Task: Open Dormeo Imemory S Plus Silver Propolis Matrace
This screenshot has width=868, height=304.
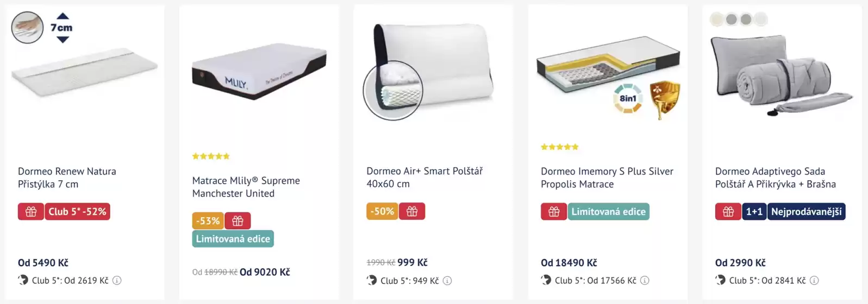Action: [607, 178]
